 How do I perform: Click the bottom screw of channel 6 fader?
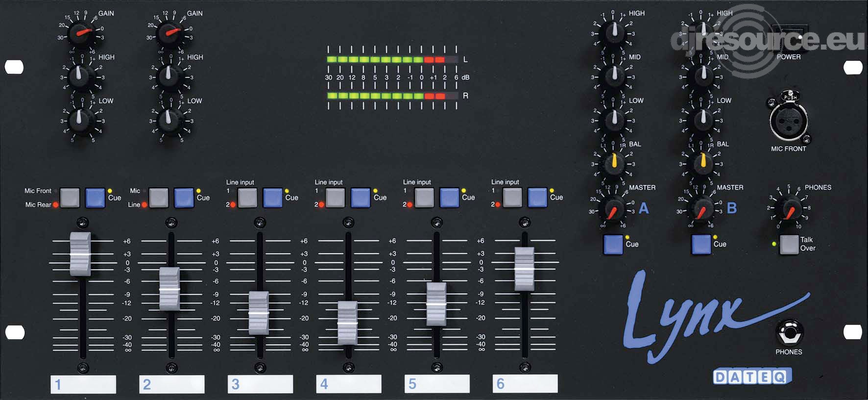[525, 367]
